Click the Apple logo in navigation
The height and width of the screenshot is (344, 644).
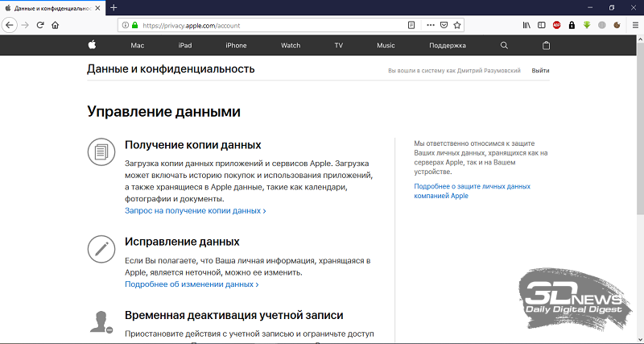(92, 45)
